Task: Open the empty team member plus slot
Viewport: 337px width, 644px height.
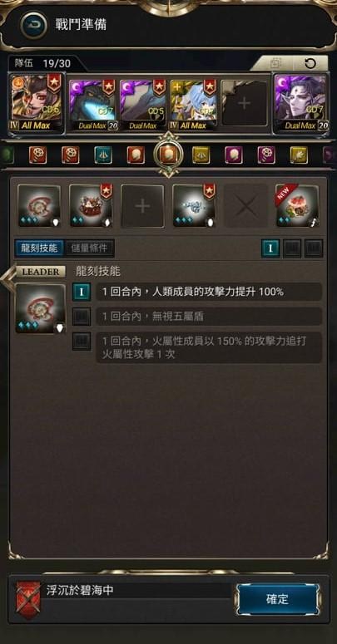Action: (x=245, y=103)
